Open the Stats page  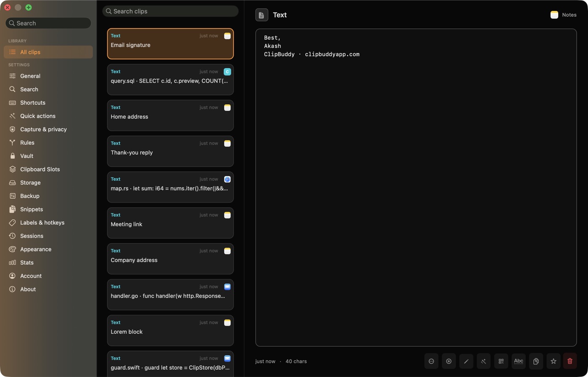[x=48, y=263]
